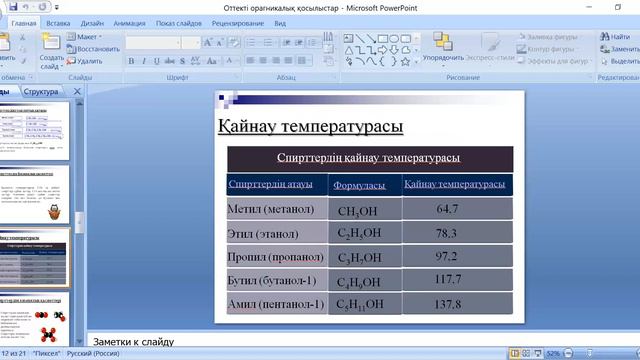Click the Удалить delete slide button

84,61
